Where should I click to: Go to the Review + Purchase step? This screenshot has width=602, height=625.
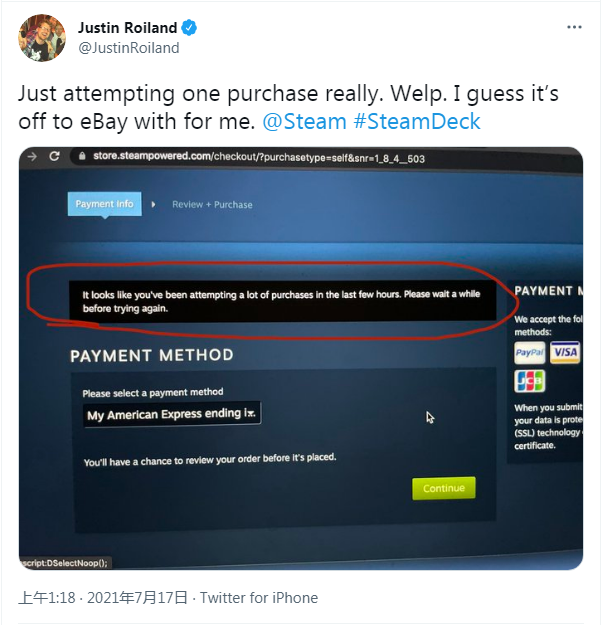click(212, 204)
